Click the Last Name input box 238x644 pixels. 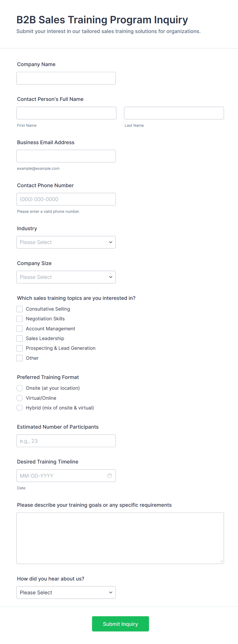coord(174,113)
